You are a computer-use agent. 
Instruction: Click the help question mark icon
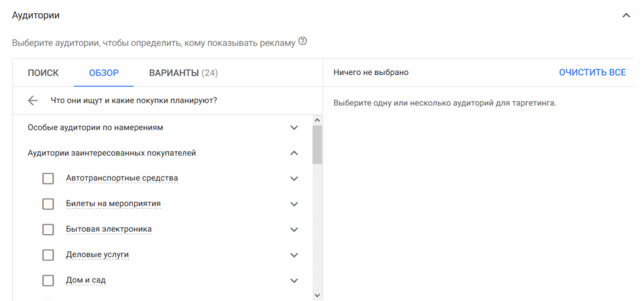point(303,42)
